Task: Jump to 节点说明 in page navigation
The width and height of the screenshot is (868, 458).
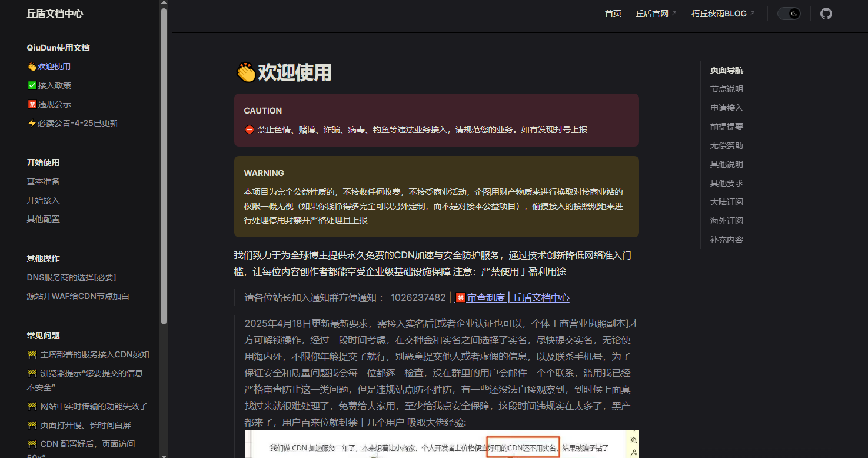Action: 726,89
